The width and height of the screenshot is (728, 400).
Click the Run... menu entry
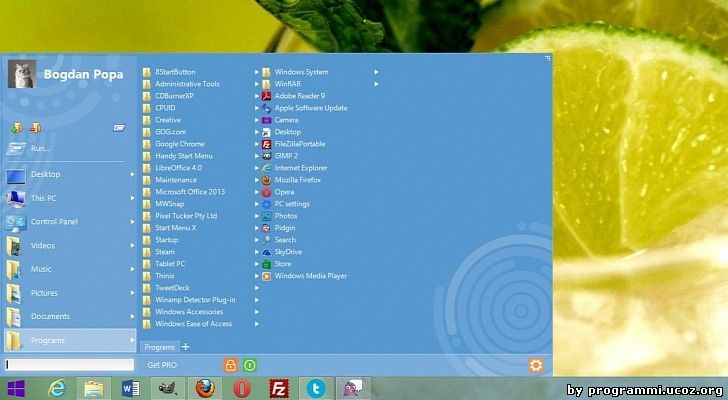40,148
